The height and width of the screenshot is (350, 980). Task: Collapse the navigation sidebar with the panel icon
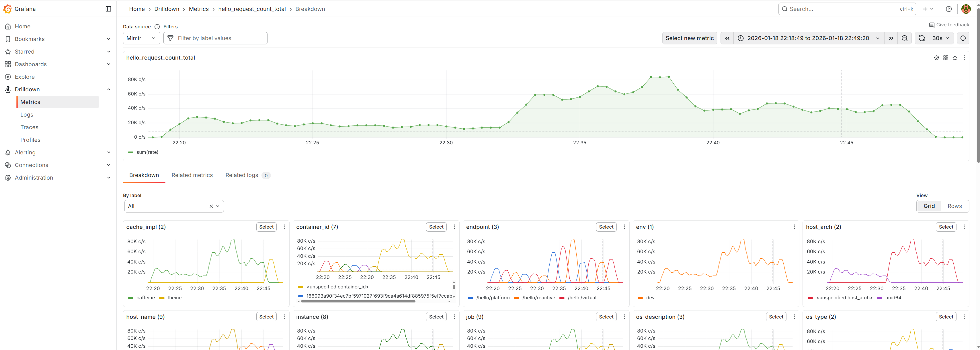tap(108, 9)
